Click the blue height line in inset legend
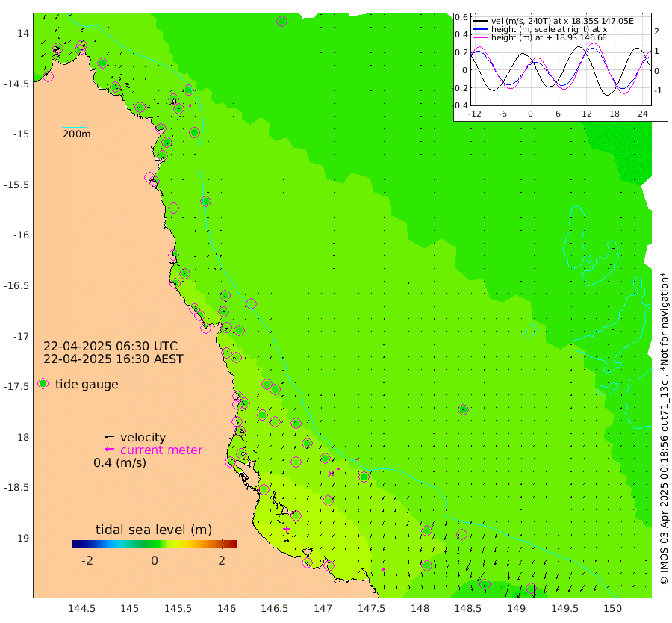Image resolution: width=672 pixels, height=623 pixels. [480, 29]
